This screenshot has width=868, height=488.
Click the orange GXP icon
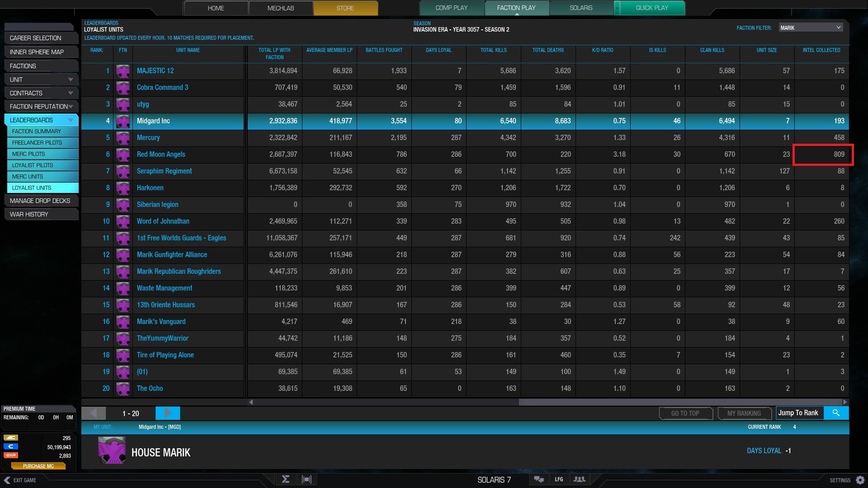pyautogui.click(x=11, y=455)
